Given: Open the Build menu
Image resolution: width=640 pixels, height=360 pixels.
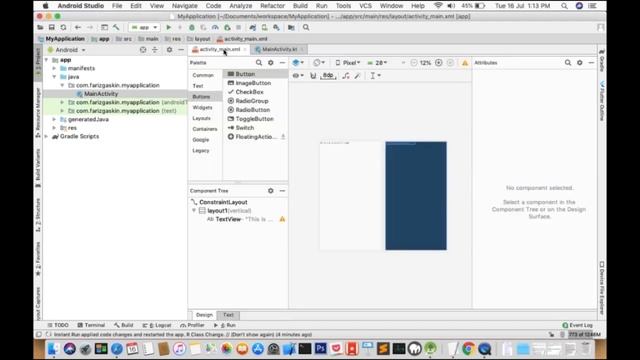Looking at the screenshot, I should [300, 6].
